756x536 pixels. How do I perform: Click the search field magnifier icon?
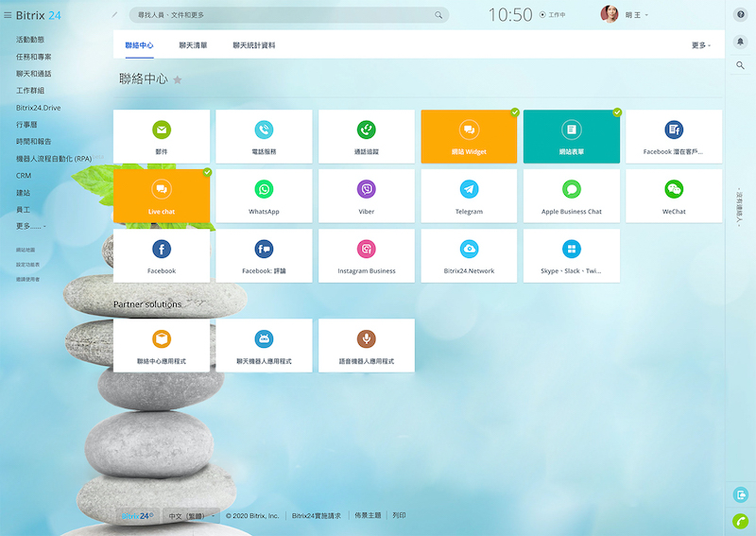point(438,15)
